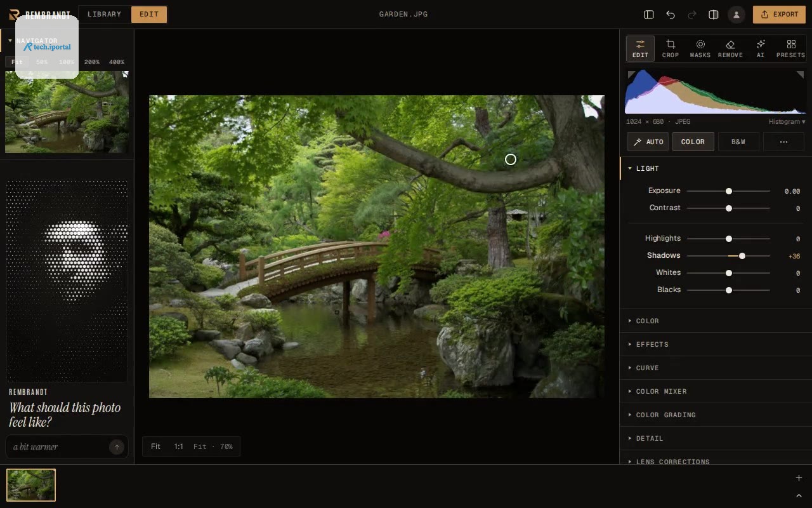This screenshot has height=508, width=812.
Task: Select the Edit sliders tool in the right panel
Action: (640, 48)
